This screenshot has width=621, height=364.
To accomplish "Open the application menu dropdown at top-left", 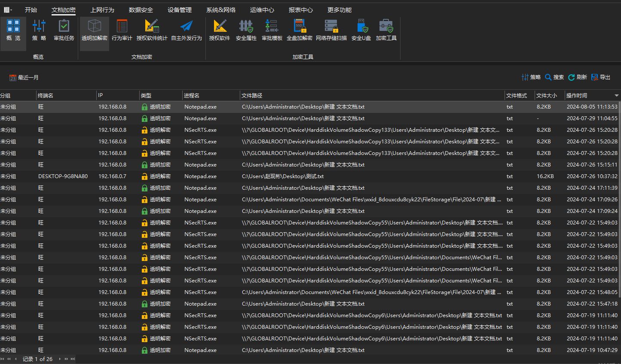I will 8,10.
